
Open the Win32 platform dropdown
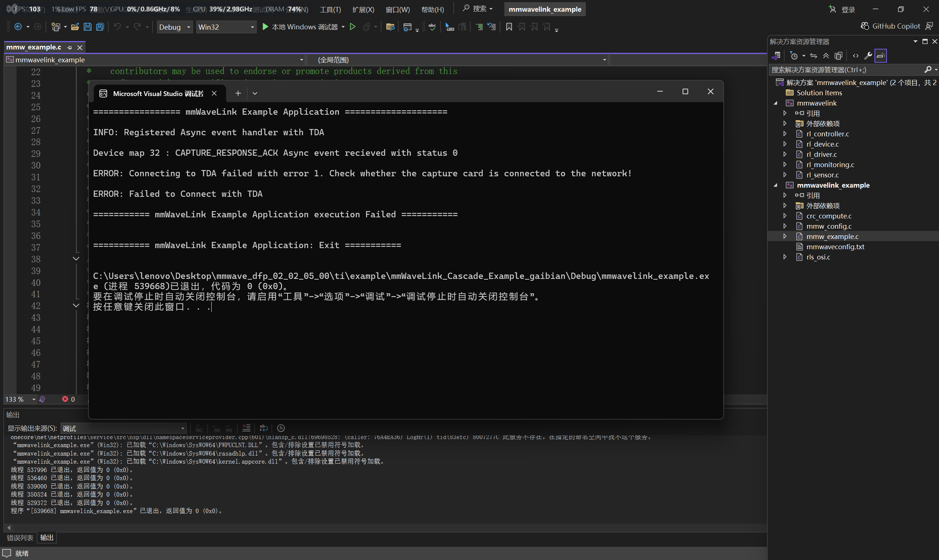226,27
